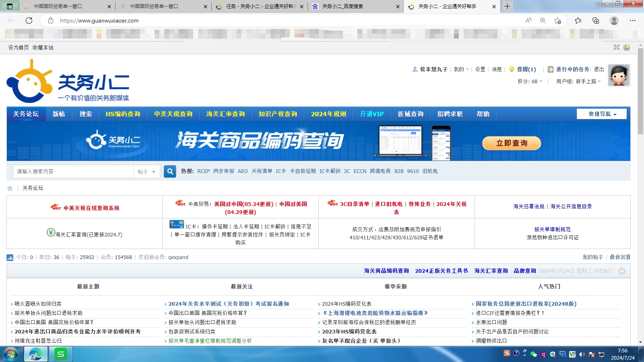The width and height of the screenshot is (644, 362).
Task: Open the Windows Start button
Action: point(11,354)
